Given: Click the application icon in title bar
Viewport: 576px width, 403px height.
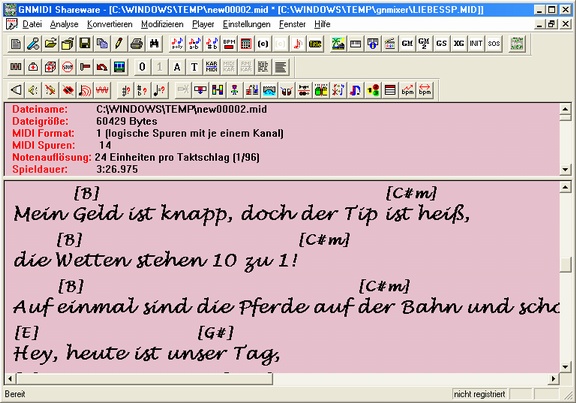Looking at the screenshot, I should (10, 10).
